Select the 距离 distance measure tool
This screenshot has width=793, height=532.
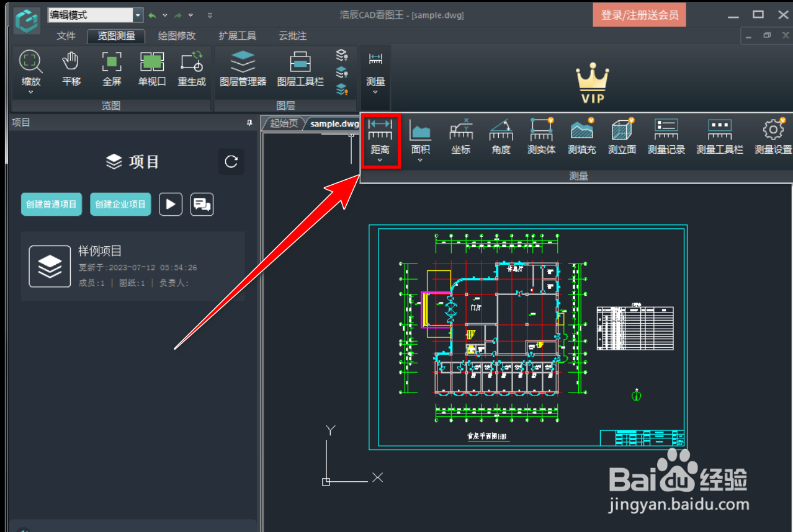(x=380, y=136)
